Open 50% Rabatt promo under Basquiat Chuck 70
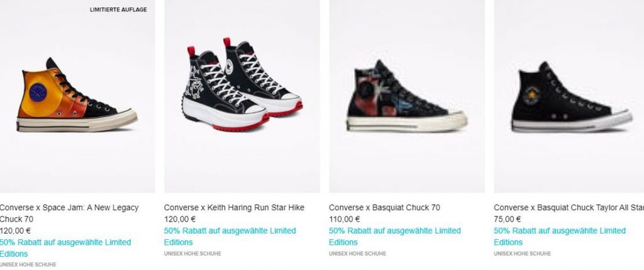Image resolution: width=644 pixels, height=270 pixels. tap(395, 236)
